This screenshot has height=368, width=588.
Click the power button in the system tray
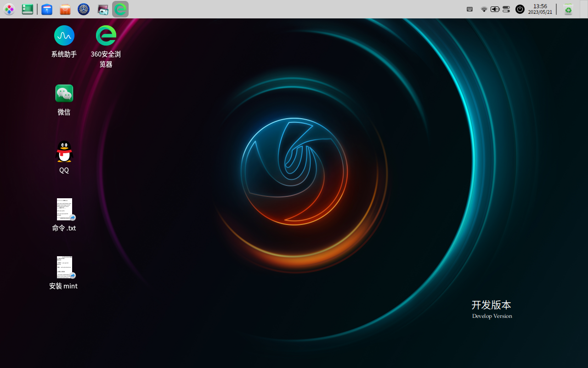(520, 9)
